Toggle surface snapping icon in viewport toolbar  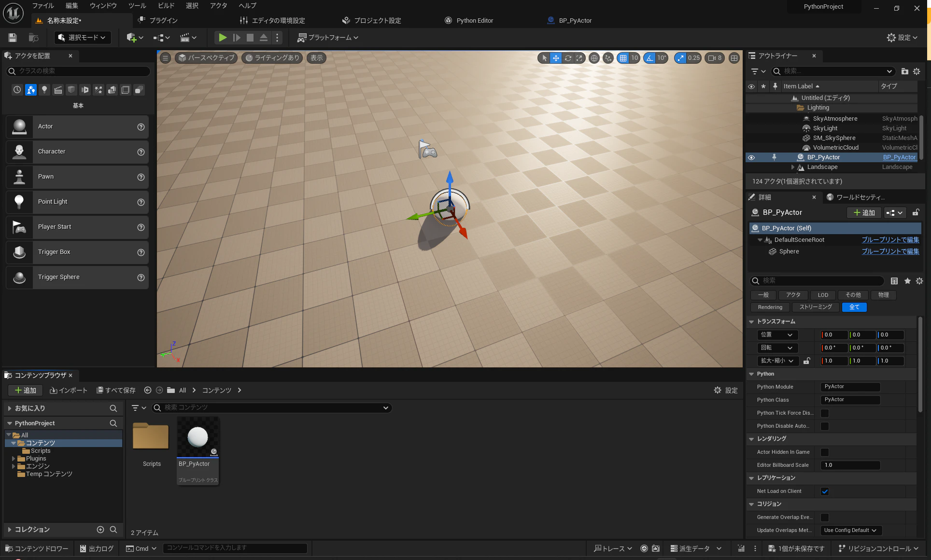[x=608, y=58]
